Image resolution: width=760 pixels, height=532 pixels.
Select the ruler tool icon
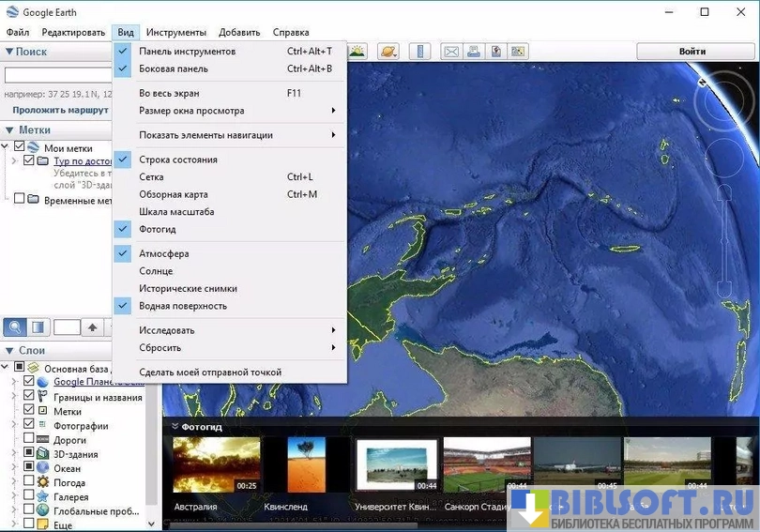[420, 52]
